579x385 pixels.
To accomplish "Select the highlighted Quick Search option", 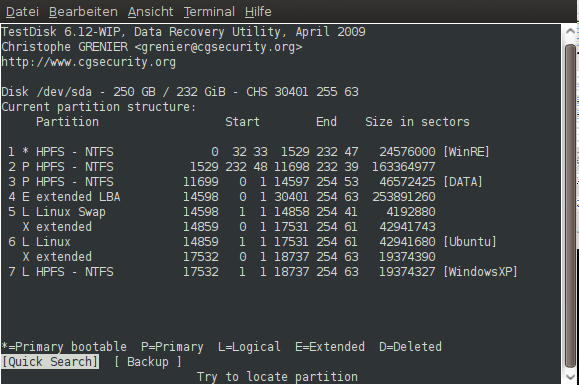I will 50,362.
